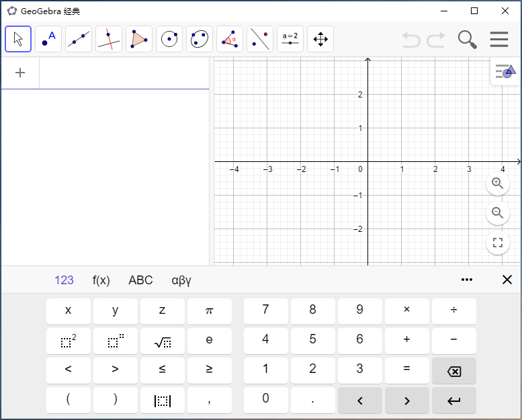Screen dimensions: 522x420
Task: Tap the square root key
Action: click(x=163, y=341)
